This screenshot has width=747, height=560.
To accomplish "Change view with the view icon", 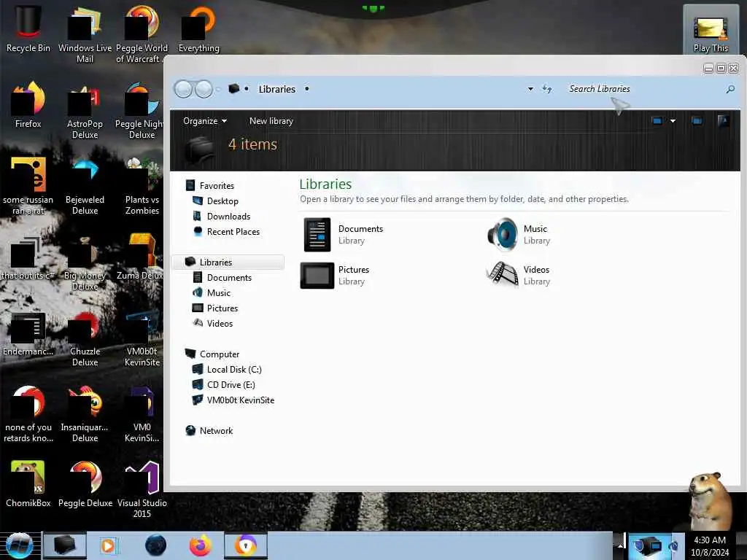I will (657, 121).
